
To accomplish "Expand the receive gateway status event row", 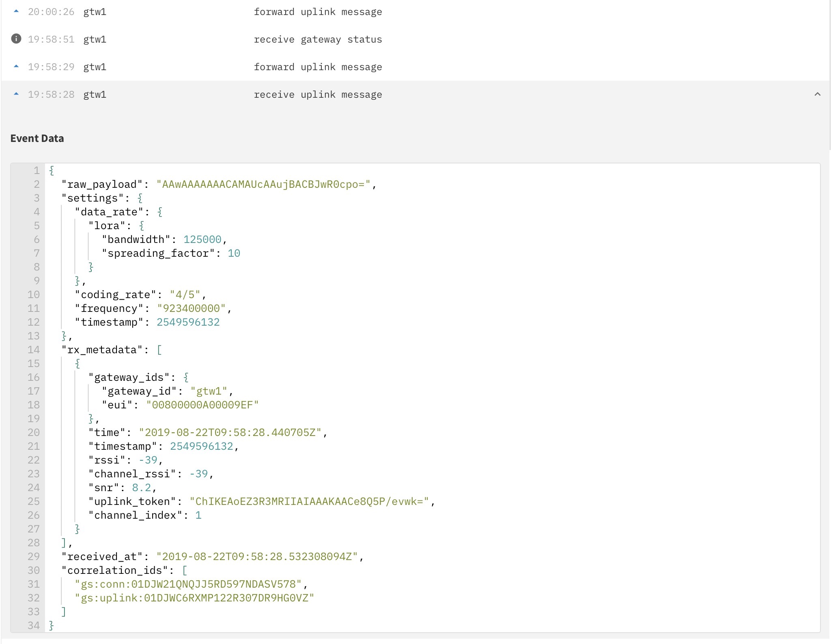I will coord(317,40).
